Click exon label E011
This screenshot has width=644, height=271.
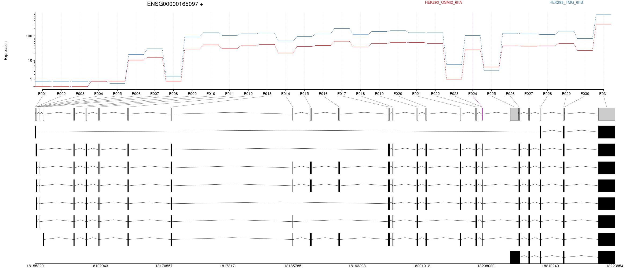[229, 94]
